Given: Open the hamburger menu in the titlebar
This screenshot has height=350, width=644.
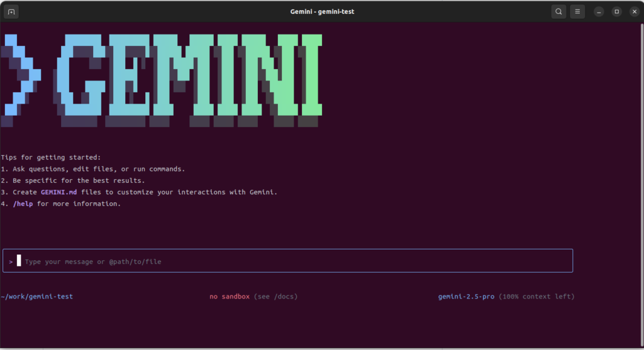Looking at the screenshot, I should pos(577,11).
